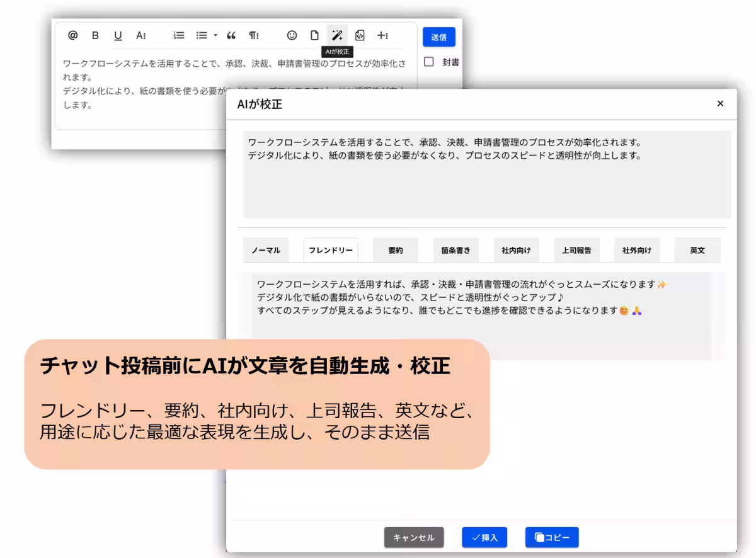The image size is (756, 558).
Task: Expand the A text style options
Action: click(140, 35)
